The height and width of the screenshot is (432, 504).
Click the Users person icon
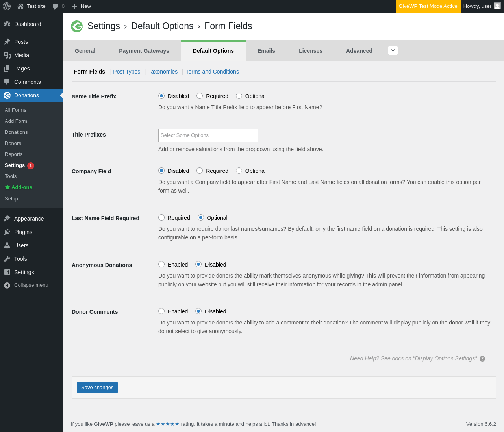tap(7, 245)
